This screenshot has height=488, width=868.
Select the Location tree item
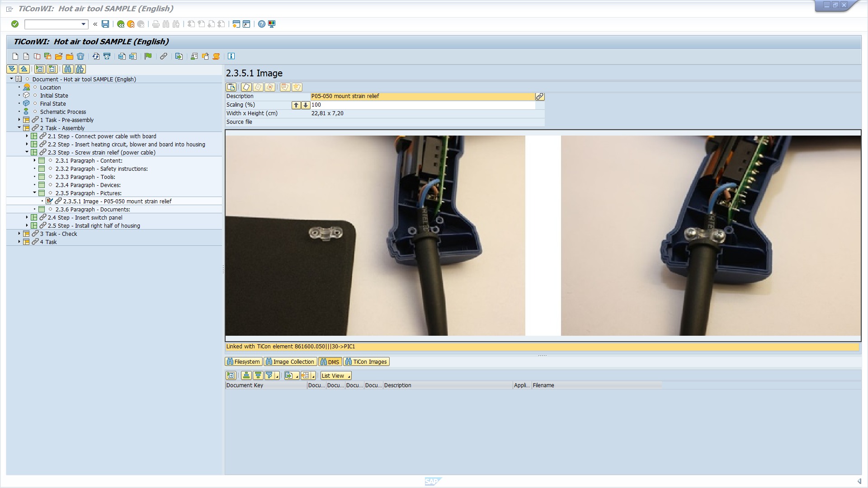click(x=50, y=88)
